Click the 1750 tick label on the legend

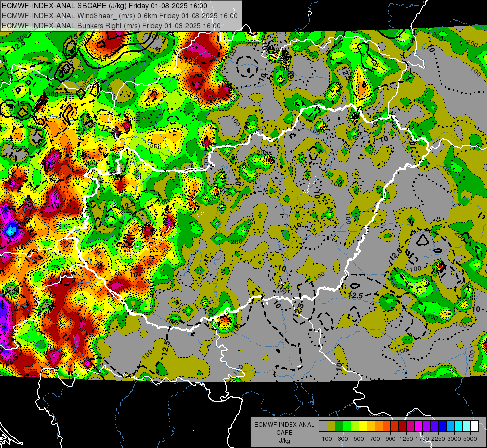tap(422, 439)
